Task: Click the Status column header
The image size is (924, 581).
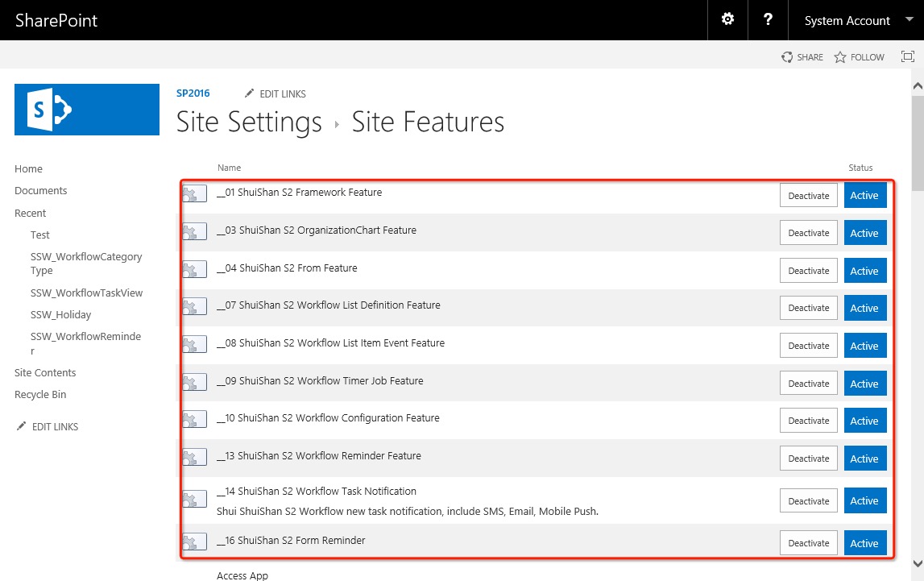Action: pos(860,168)
